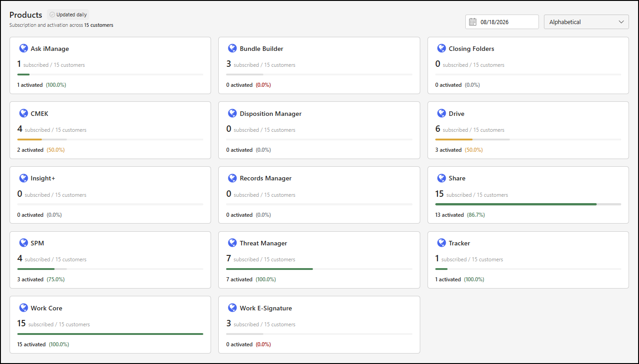
Task: Open the Records Manager product title
Action: point(266,178)
